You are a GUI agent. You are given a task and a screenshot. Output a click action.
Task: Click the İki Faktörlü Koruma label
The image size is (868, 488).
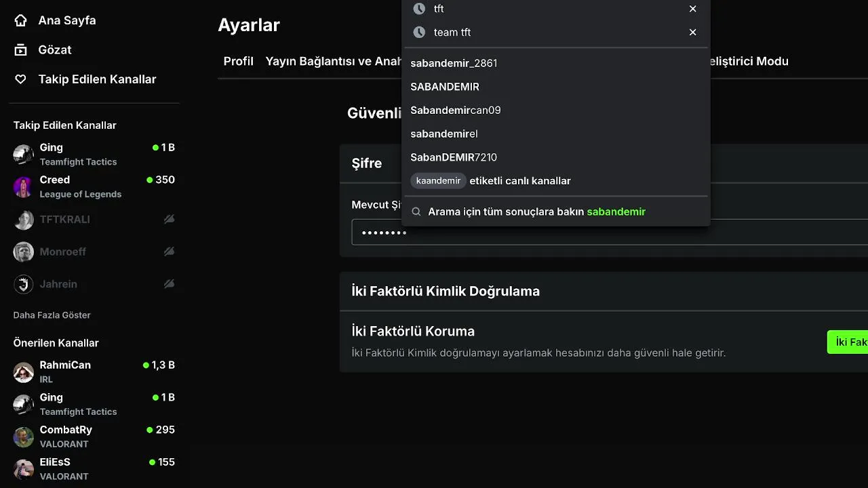[x=413, y=331]
